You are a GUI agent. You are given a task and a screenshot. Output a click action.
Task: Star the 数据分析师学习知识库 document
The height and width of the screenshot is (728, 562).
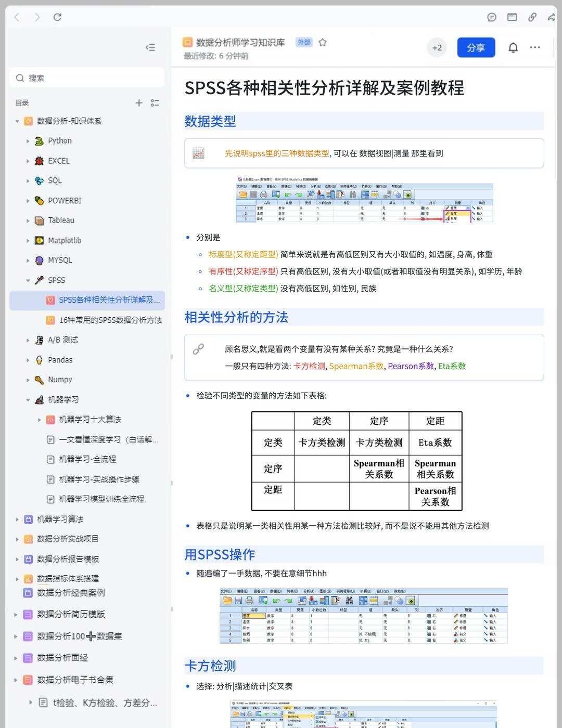(323, 42)
